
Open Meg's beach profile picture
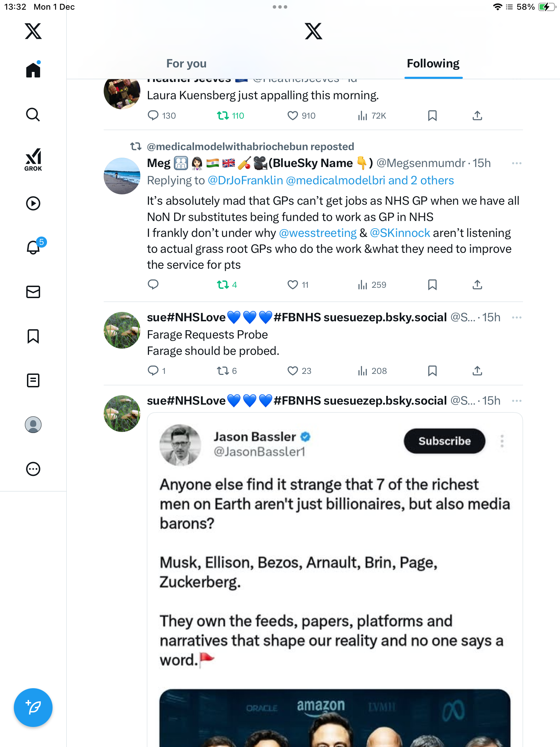[x=122, y=176]
